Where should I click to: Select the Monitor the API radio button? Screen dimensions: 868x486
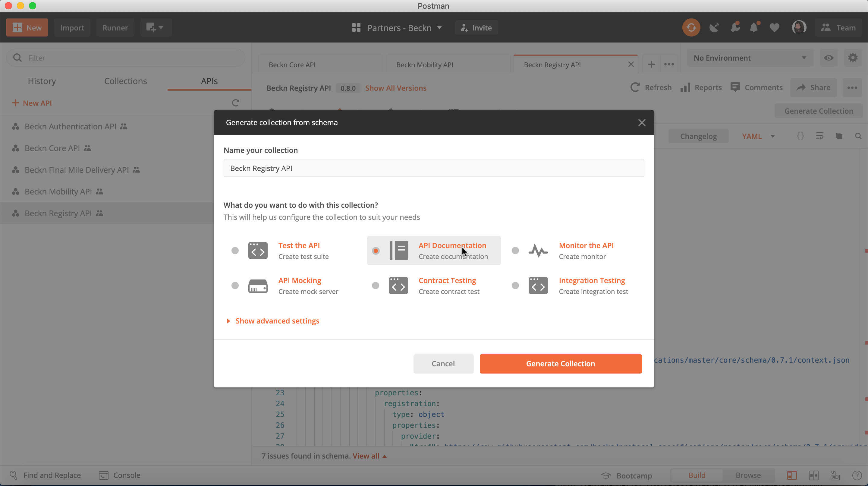click(515, 251)
